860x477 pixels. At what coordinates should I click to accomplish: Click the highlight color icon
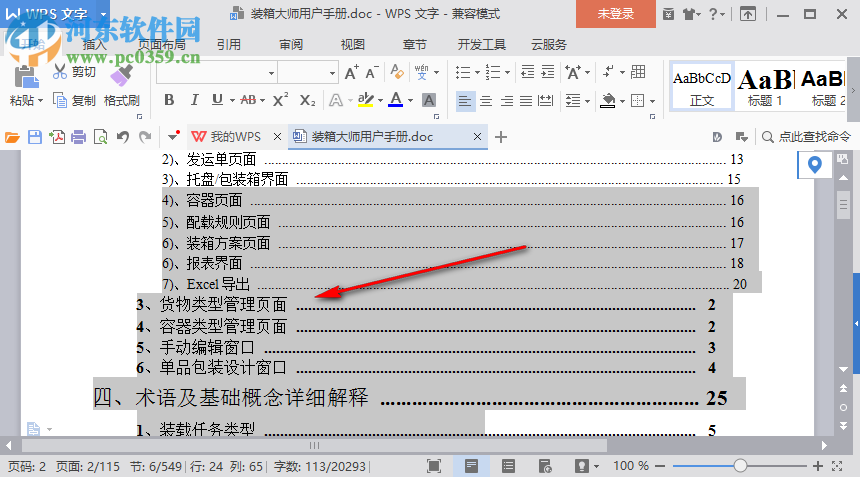point(365,99)
